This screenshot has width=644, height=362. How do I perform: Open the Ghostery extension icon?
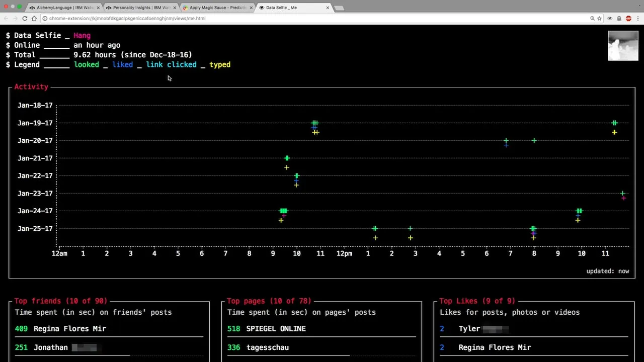click(x=619, y=19)
